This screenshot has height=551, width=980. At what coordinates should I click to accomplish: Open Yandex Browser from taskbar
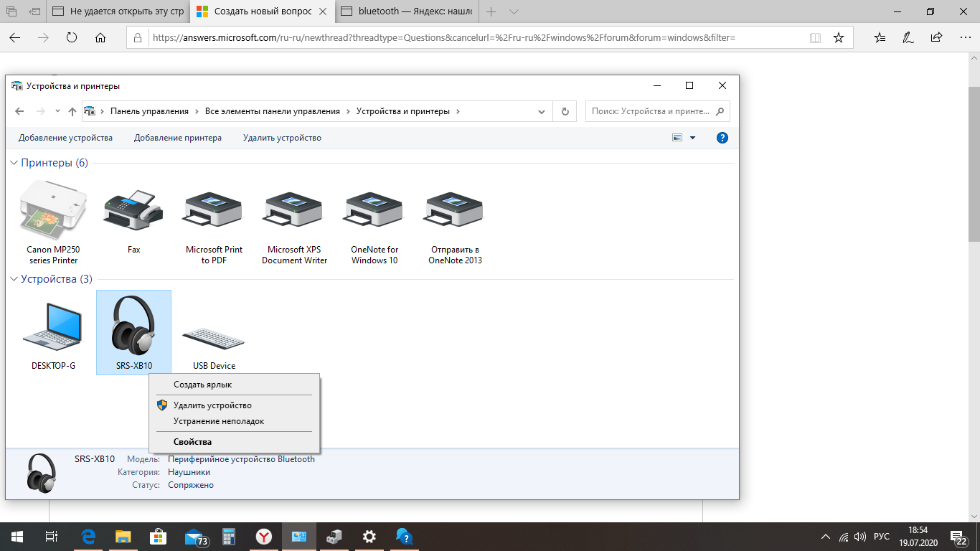(x=265, y=537)
